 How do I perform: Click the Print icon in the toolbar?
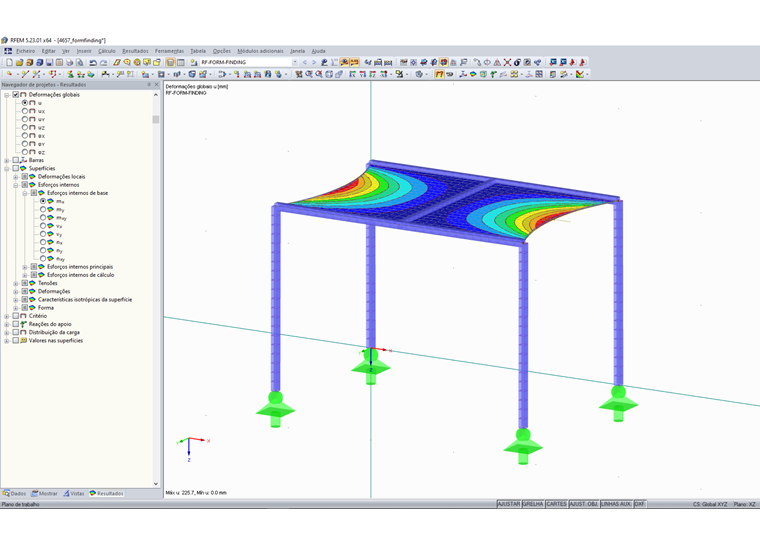coord(69,62)
